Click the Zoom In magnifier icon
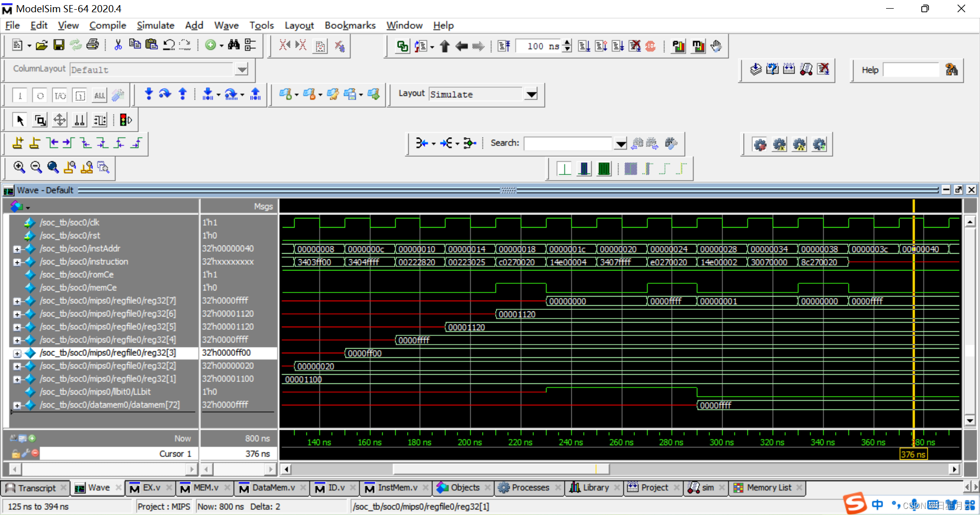The width and height of the screenshot is (980, 515). click(x=19, y=167)
